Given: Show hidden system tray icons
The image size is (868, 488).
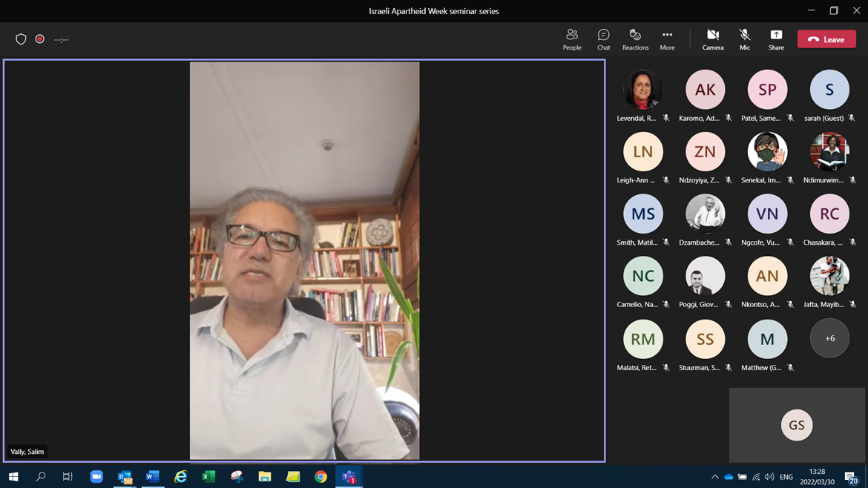Looking at the screenshot, I should tap(714, 477).
